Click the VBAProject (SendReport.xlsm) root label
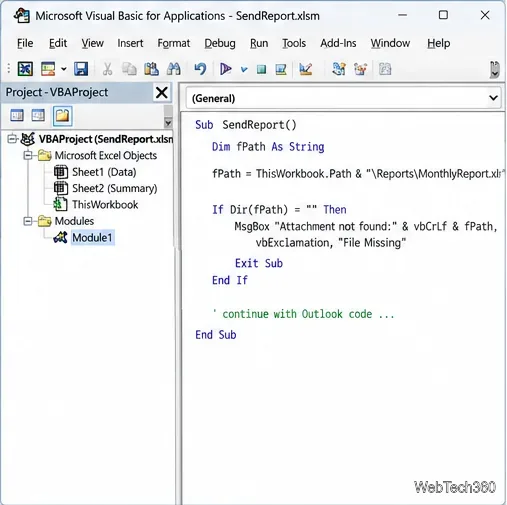The image size is (507, 505). tap(106, 139)
